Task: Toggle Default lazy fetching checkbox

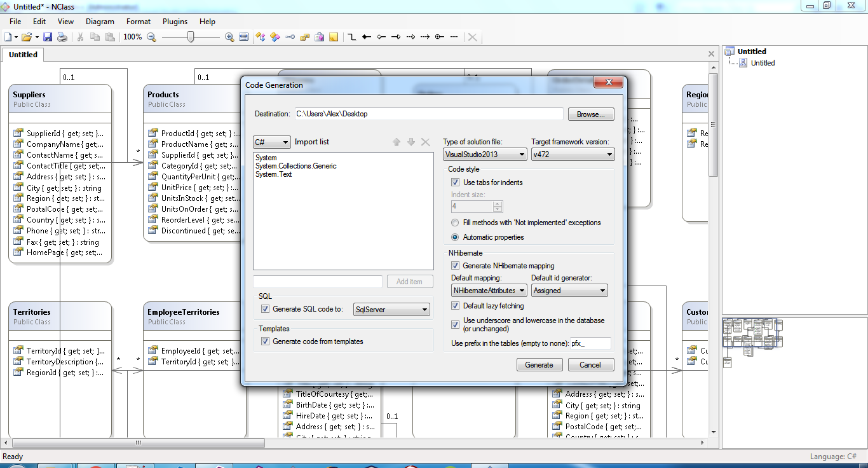Action: [455, 306]
